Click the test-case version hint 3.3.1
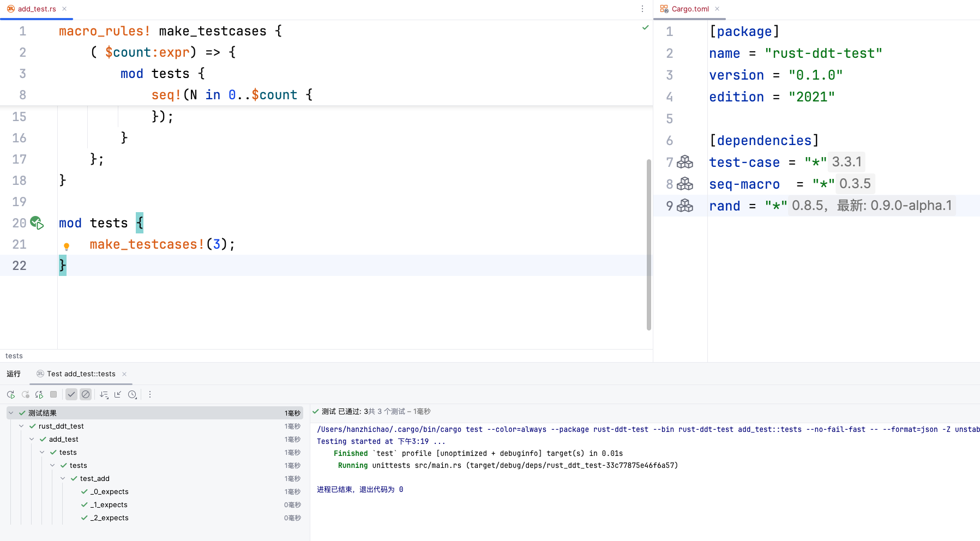 [846, 162]
